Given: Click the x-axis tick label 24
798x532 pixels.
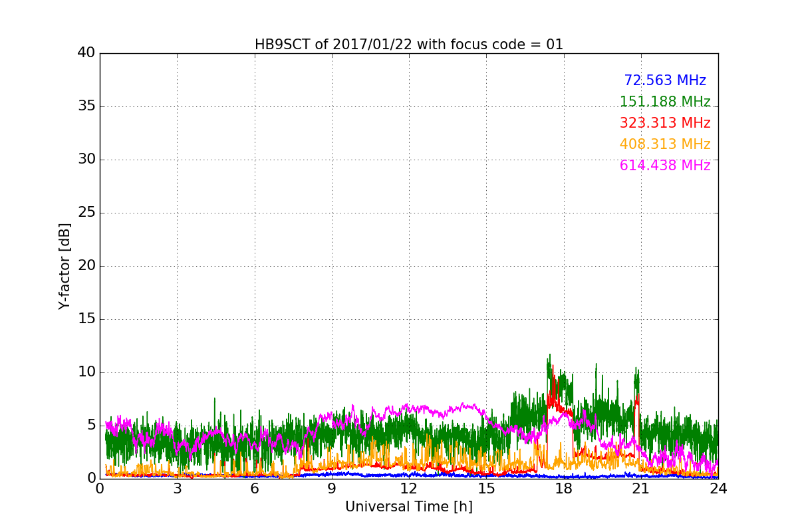Looking at the screenshot, I should pos(718,489).
